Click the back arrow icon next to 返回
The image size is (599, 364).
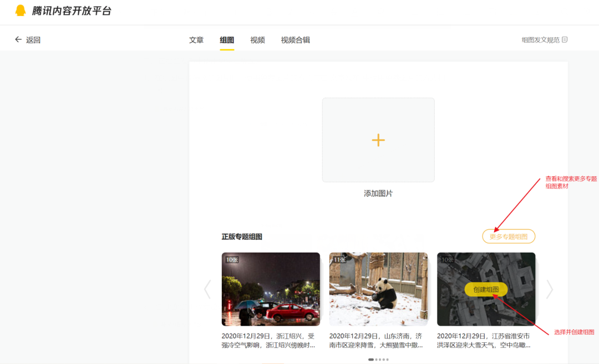click(x=18, y=39)
